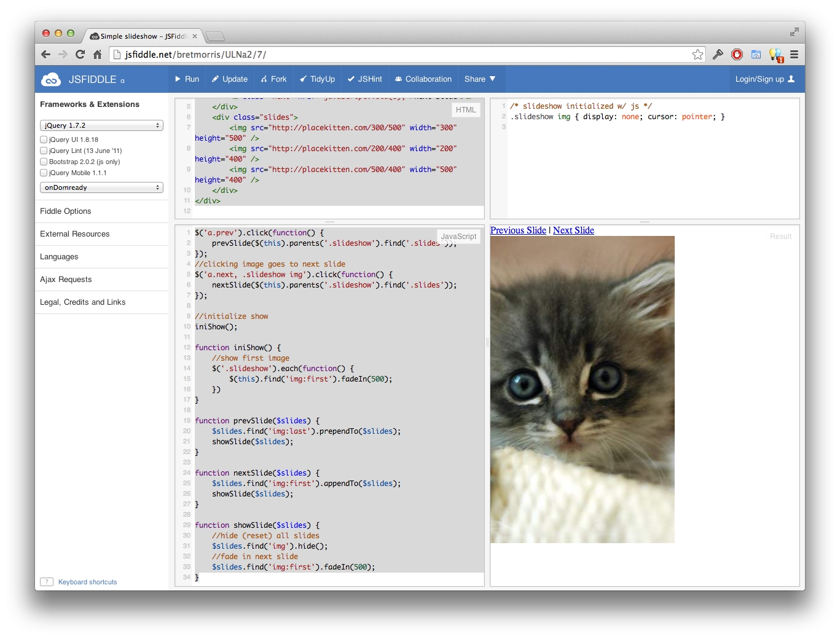The height and width of the screenshot is (639, 840).
Task: Open the External Resources section
Action: [75, 234]
